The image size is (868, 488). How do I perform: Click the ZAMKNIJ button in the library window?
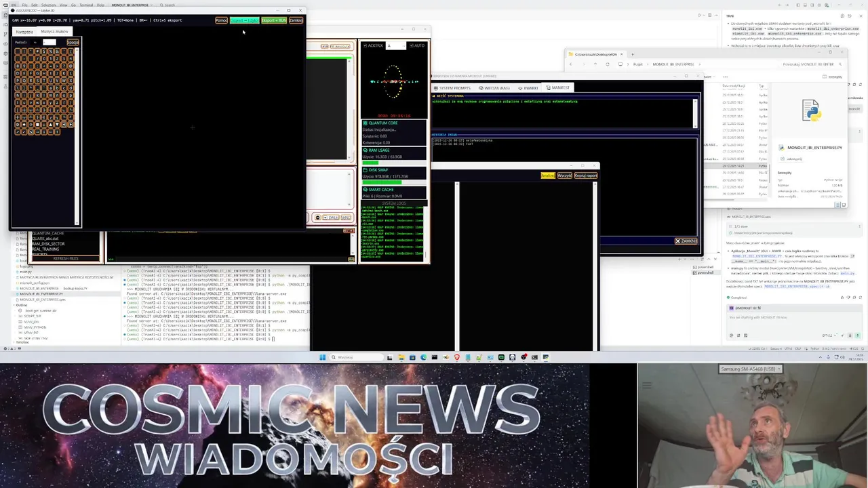[x=686, y=241]
